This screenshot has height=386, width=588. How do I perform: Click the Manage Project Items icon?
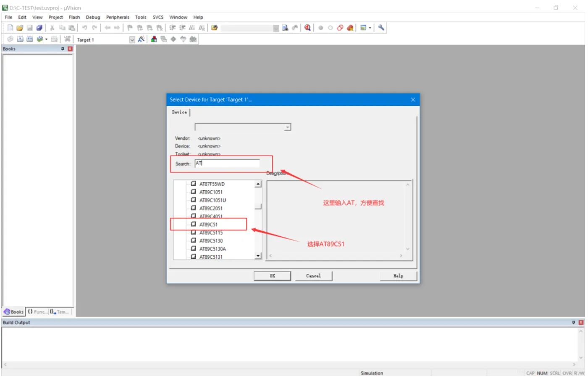pyautogui.click(x=154, y=39)
